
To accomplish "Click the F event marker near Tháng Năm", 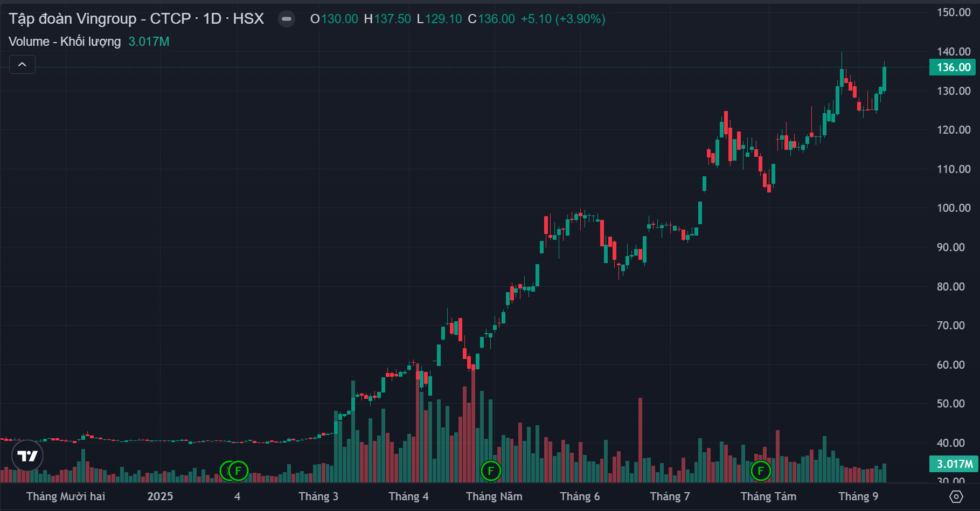I will 491,471.
